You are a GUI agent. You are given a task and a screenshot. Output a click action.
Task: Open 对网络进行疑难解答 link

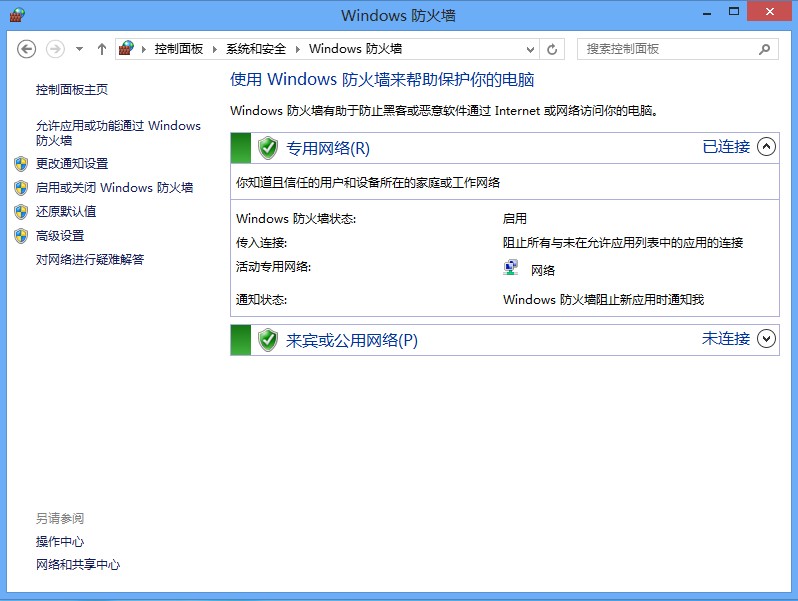90,260
